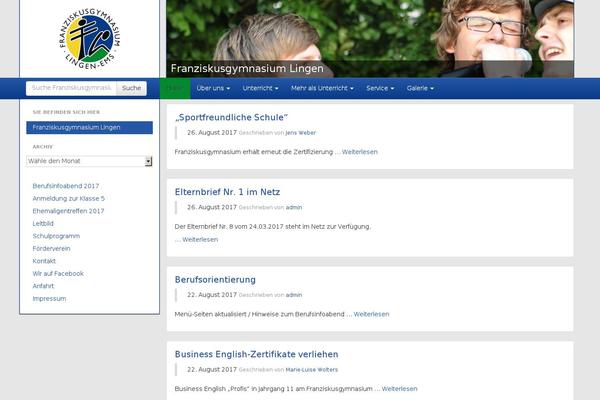Image resolution: width=600 pixels, height=400 pixels.
Task: Click author Jens Weber link
Action: (301, 133)
